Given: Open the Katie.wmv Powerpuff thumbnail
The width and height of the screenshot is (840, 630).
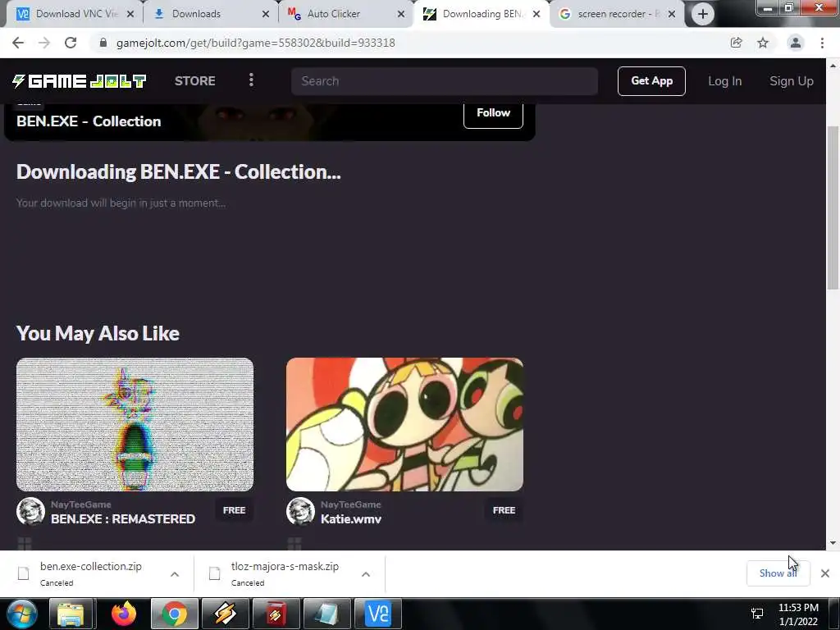Looking at the screenshot, I should click(x=404, y=424).
